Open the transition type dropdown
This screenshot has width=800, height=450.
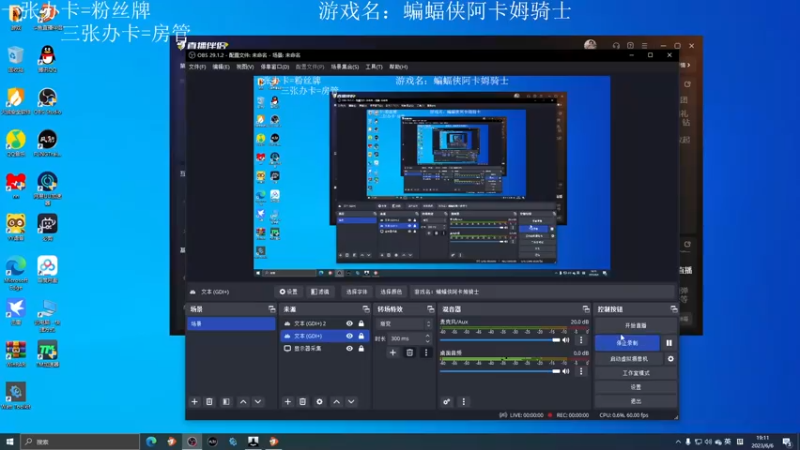click(x=404, y=324)
